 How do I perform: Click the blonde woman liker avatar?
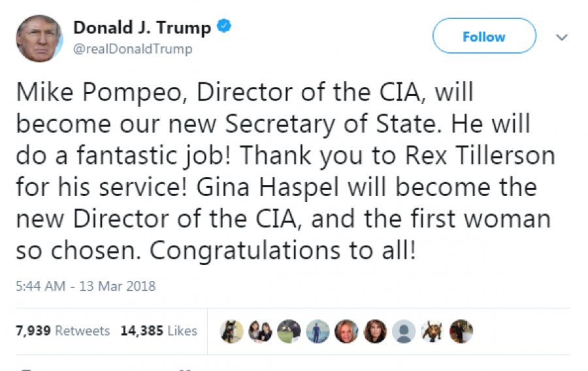click(x=346, y=331)
